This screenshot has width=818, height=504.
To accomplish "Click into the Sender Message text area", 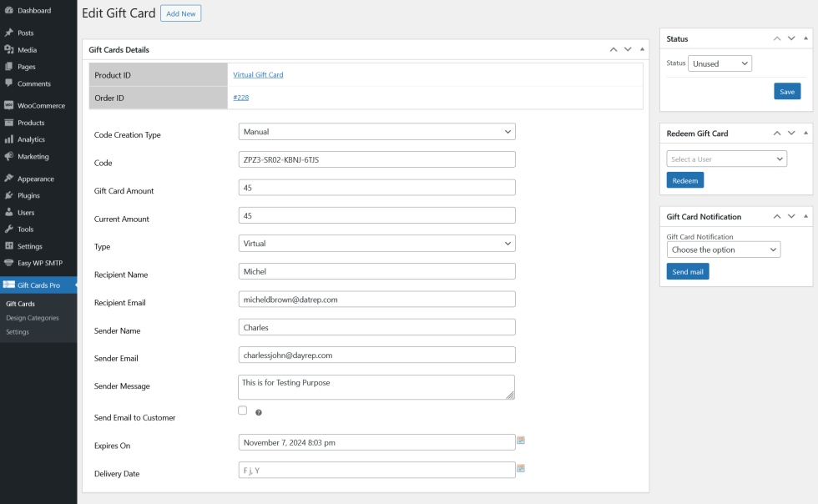I will (x=376, y=386).
